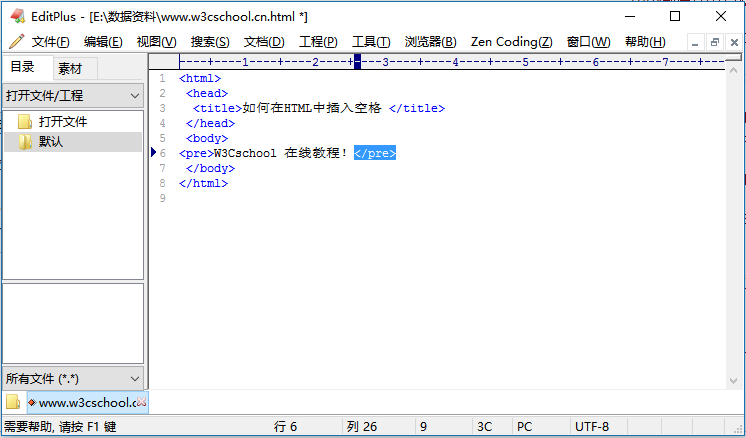
Task: Click the pencil icon left of 文件 menu
Action: tap(16, 41)
